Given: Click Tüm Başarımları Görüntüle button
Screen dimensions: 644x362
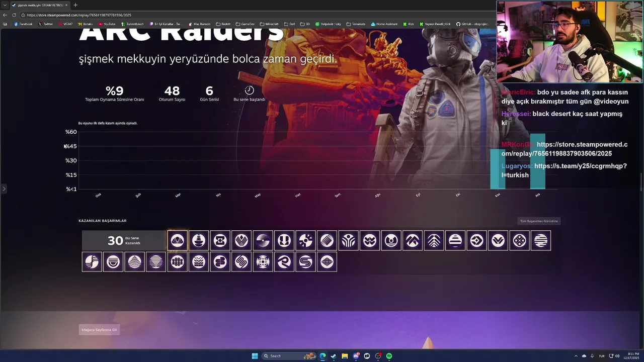Looking at the screenshot, I should (x=539, y=221).
